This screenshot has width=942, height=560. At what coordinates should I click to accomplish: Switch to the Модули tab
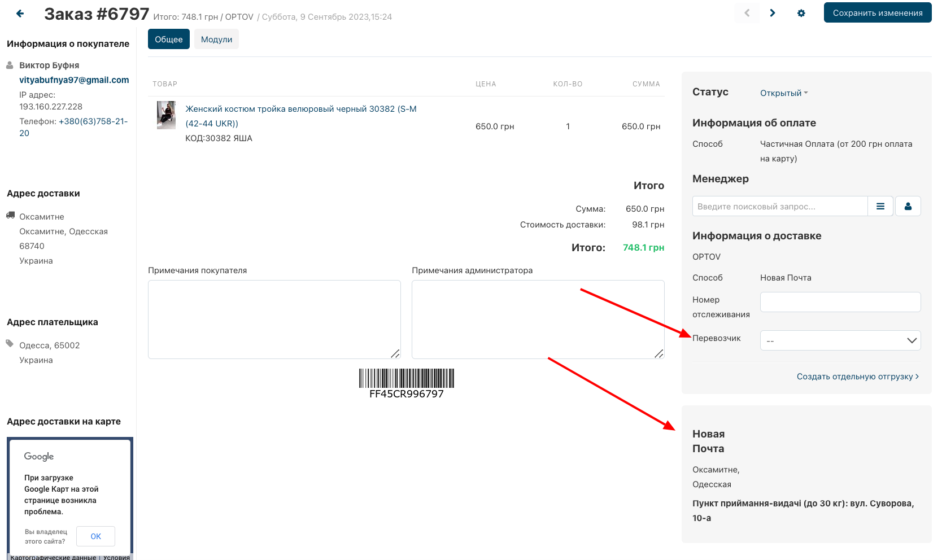pyautogui.click(x=216, y=40)
